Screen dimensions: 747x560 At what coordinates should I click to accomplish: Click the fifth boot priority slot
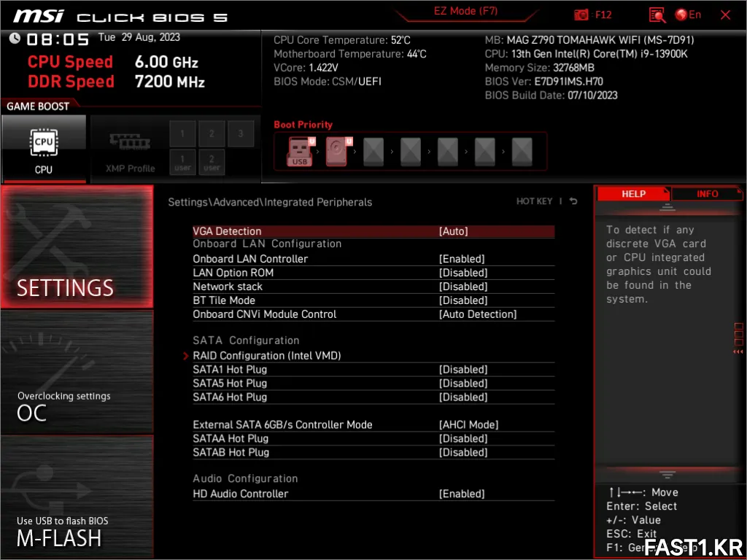[448, 152]
